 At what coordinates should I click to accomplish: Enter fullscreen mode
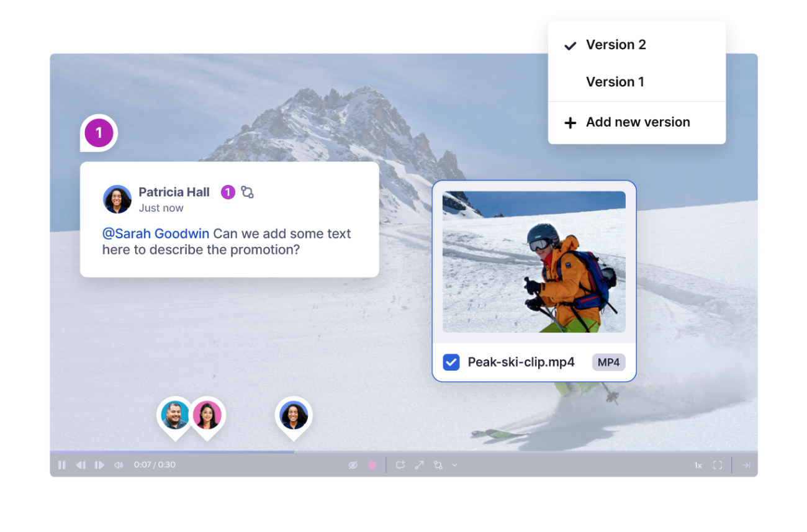coord(718,465)
